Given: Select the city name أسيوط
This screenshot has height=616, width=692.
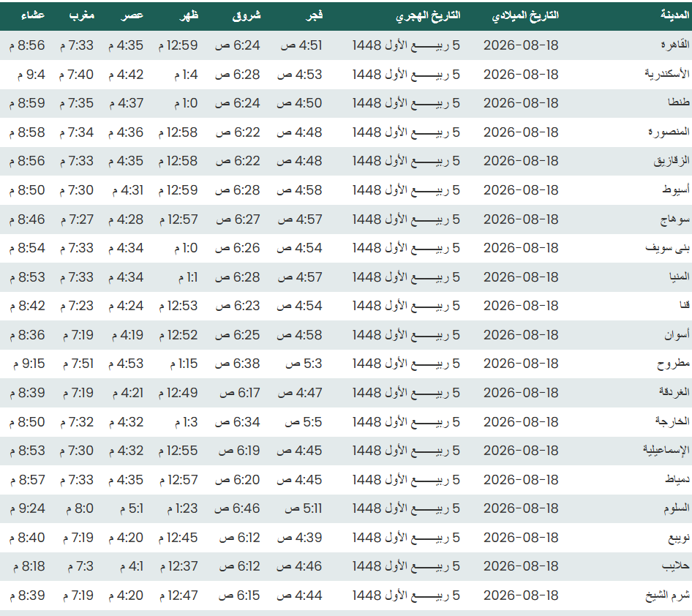Looking at the screenshot, I should [676, 189].
